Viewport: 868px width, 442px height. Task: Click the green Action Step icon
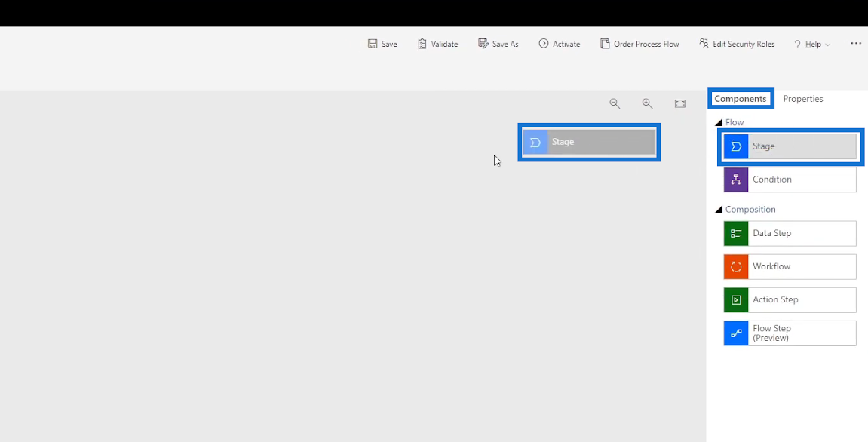736,299
